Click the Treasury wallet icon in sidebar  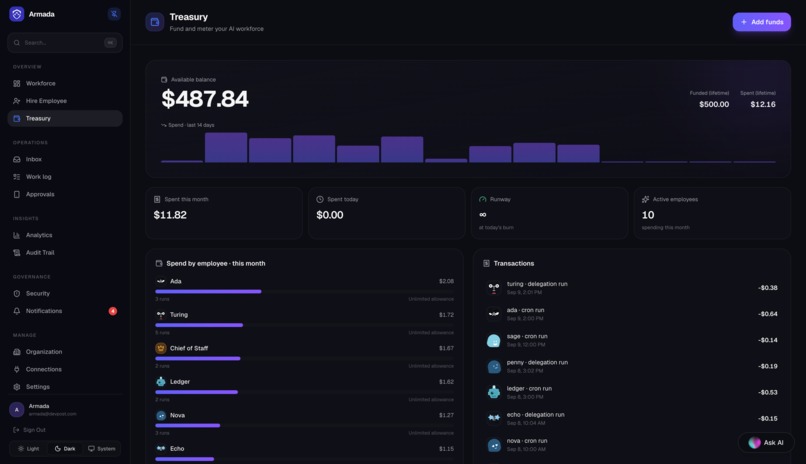click(x=16, y=118)
